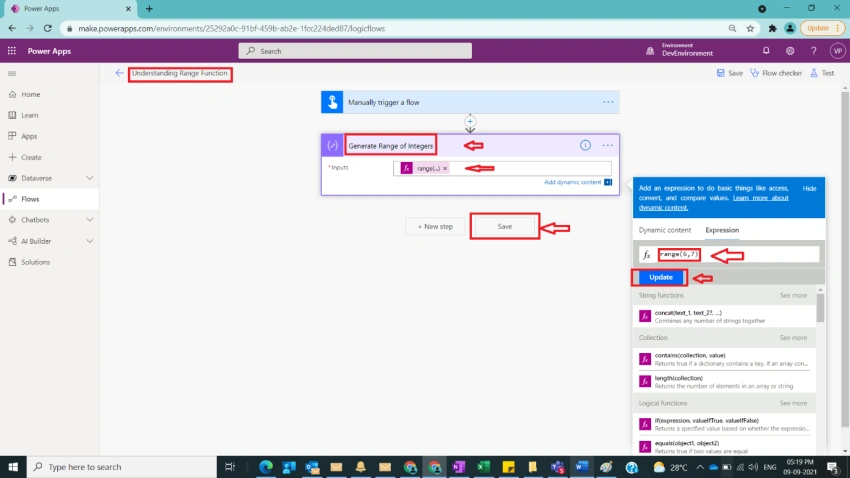Open browser extensions puzzle icon
Screen dimensions: 850x478
772,28
